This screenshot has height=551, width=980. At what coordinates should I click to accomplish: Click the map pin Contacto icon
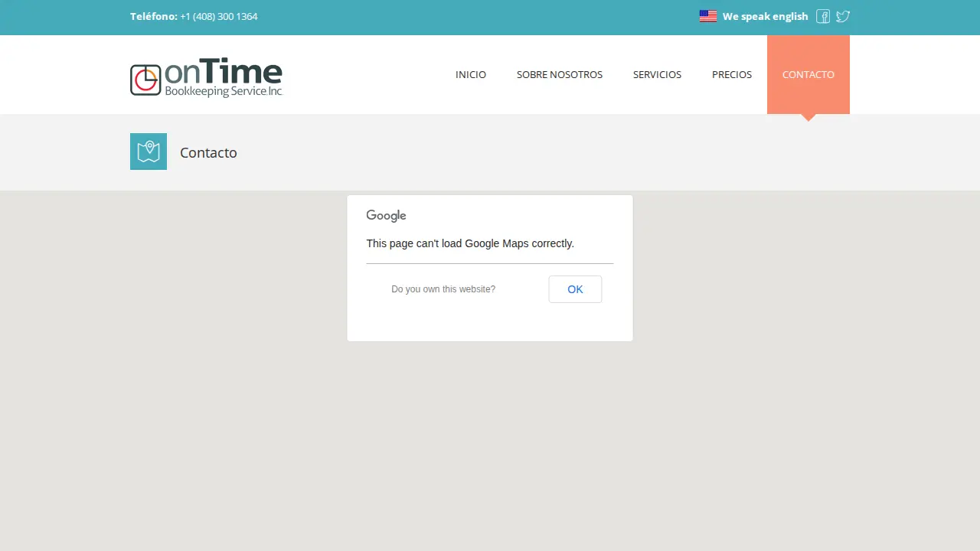click(x=149, y=152)
